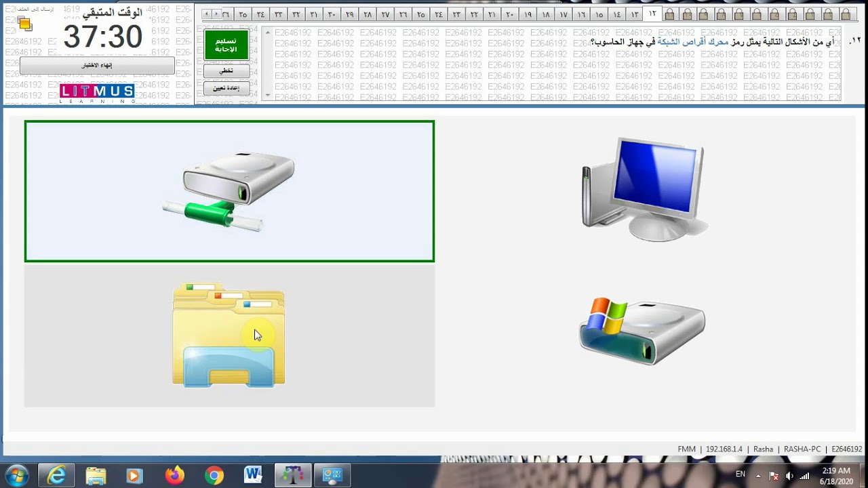Viewport: 868px width, 488px height.
Task: Switch to the exam application taskbar button
Action: 294,476
